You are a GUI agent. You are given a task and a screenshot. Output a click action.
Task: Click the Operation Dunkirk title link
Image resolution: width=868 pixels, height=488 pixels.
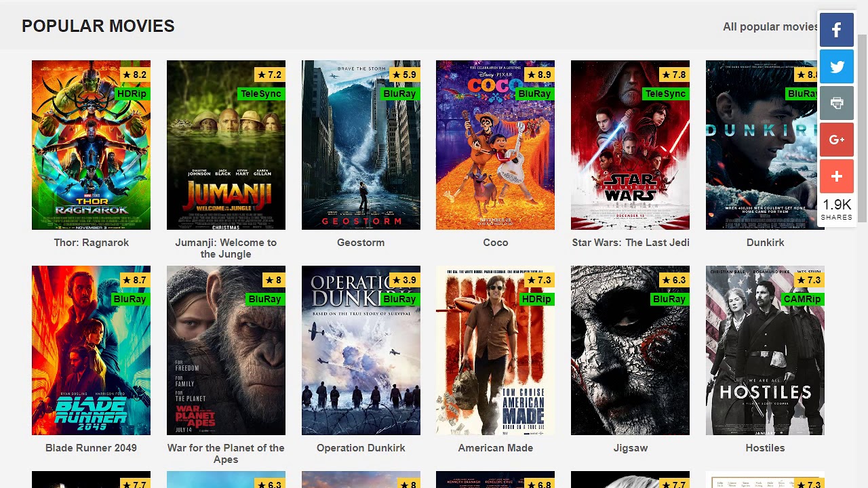(361, 448)
